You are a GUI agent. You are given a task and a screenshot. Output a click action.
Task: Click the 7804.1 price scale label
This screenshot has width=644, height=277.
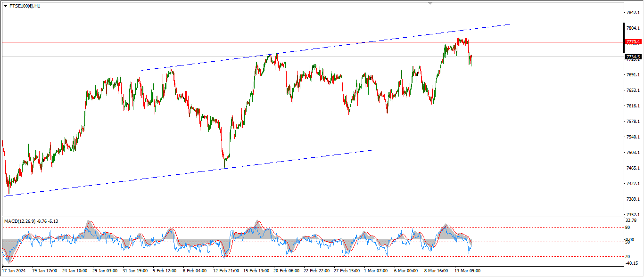click(632, 28)
